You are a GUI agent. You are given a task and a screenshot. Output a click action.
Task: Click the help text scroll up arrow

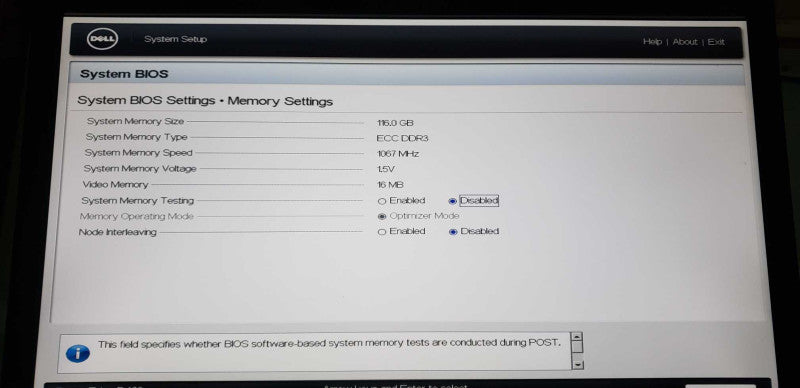[577, 337]
